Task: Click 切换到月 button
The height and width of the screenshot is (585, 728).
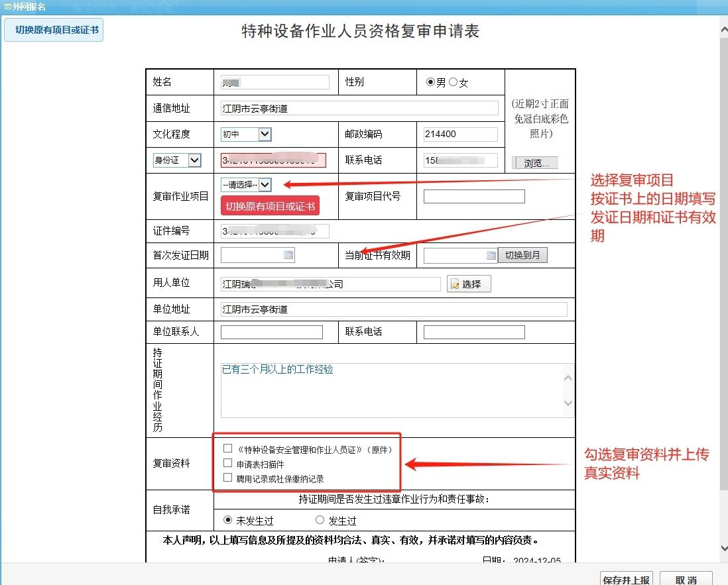Action: pyautogui.click(x=522, y=255)
